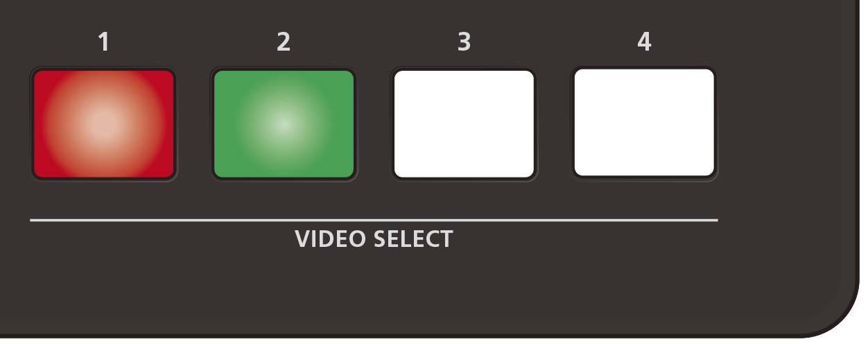The width and height of the screenshot is (868, 344).
Task: Activate the first VIDEO SELECT button
Action: (104, 124)
